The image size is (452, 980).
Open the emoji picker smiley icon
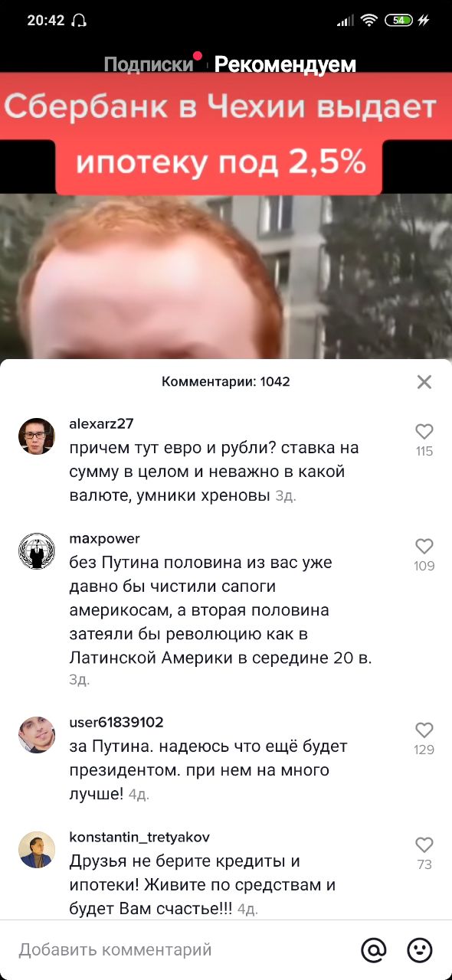(x=419, y=950)
